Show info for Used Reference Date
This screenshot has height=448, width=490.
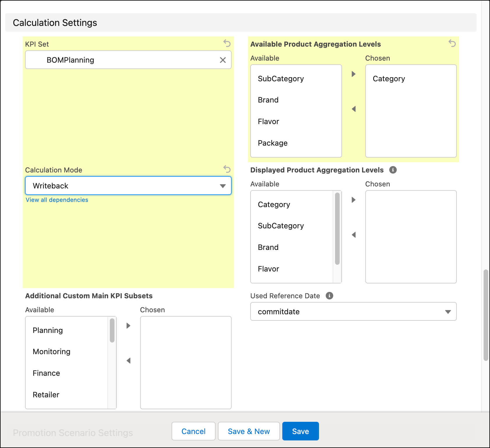click(x=329, y=296)
